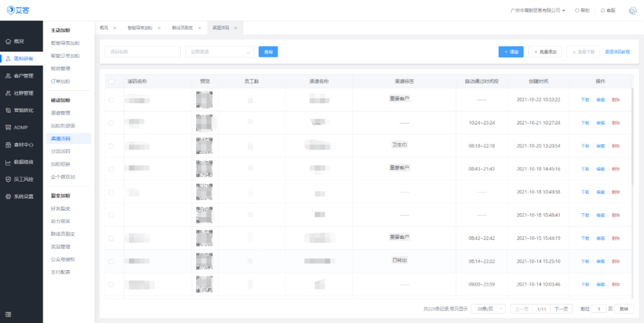This screenshot has width=644, height=323.
Task: Focus the page number jump input
Action: (x=599, y=309)
